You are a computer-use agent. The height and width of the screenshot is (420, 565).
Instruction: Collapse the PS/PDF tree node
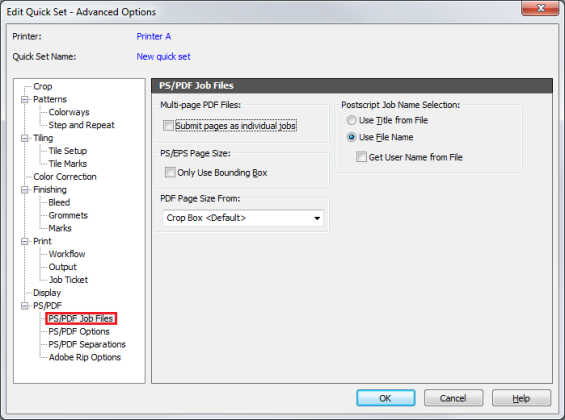tap(25, 306)
